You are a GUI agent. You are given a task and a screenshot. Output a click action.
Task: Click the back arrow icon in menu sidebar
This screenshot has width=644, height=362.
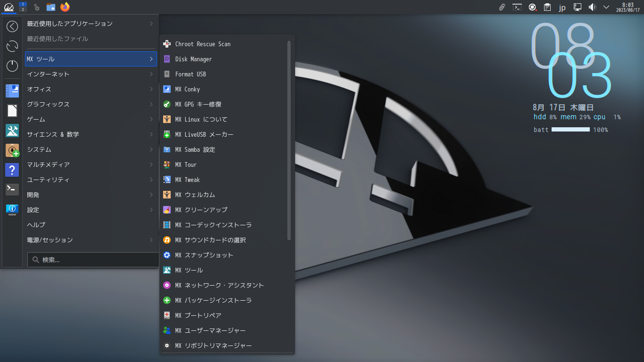point(12,26)
